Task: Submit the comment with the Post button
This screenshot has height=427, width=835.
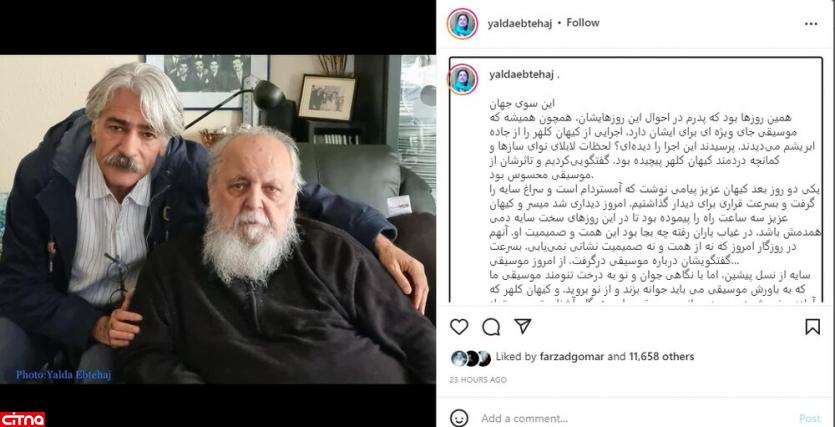Action: pos(809,418)
